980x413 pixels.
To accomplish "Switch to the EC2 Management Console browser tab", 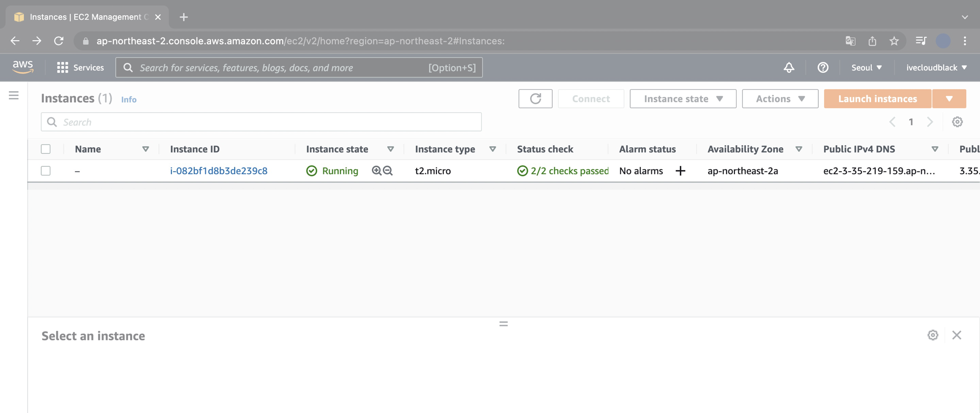I will (x=86, y=17).
